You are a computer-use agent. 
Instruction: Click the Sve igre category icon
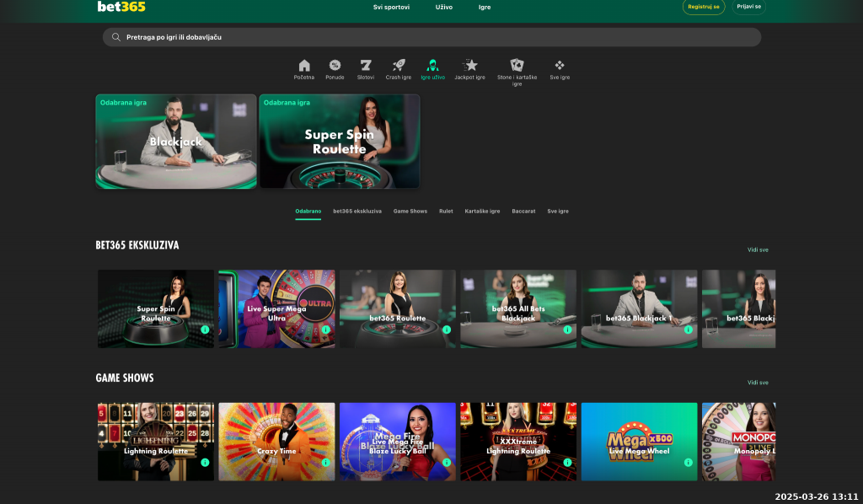tap(560, 66)
